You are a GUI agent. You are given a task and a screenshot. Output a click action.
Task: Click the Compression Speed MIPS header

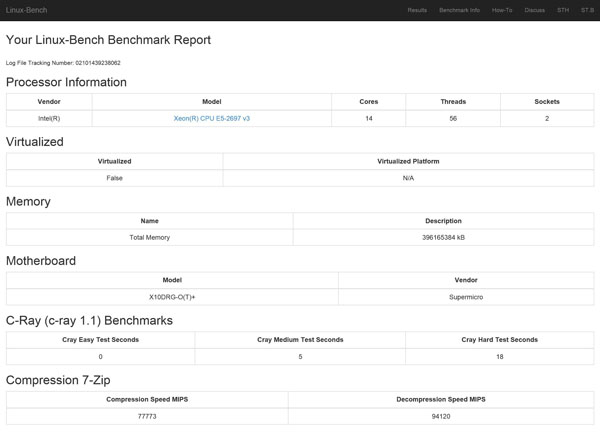tap(147, 399)
